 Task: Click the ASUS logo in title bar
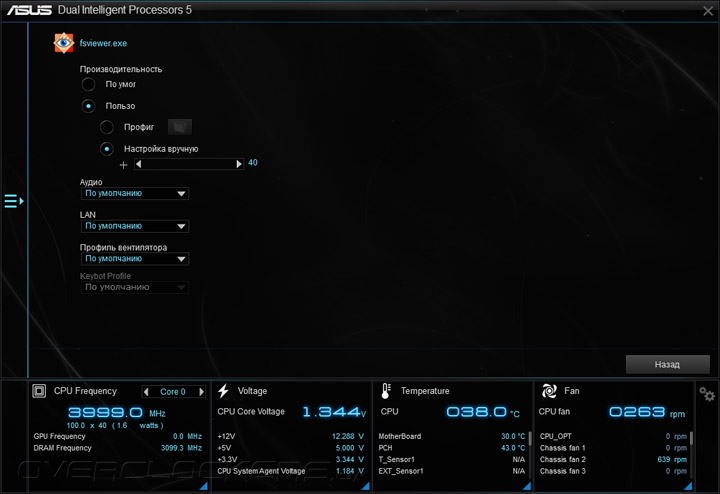tap(29, 10)
